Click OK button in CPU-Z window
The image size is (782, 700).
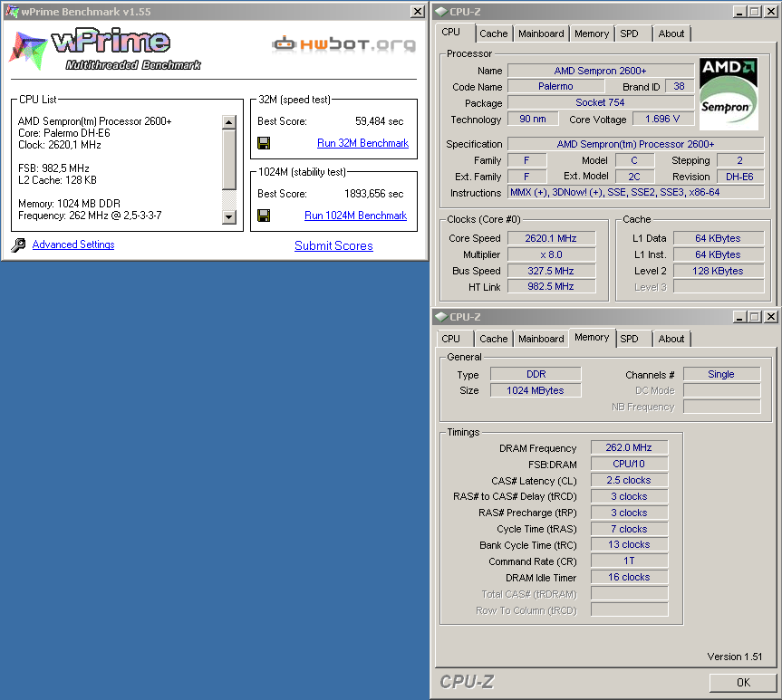pos(743,683)
